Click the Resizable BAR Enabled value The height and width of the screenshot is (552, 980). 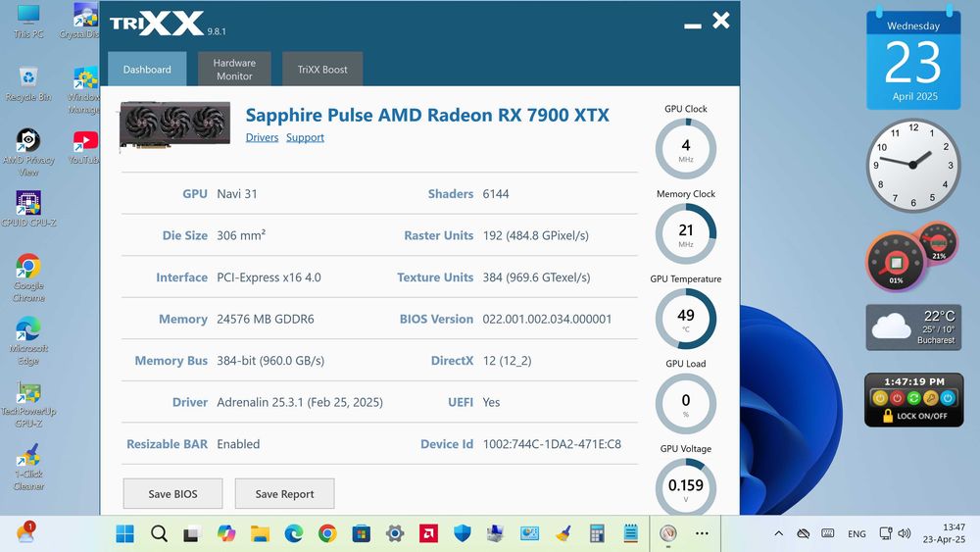coord(238,444)
